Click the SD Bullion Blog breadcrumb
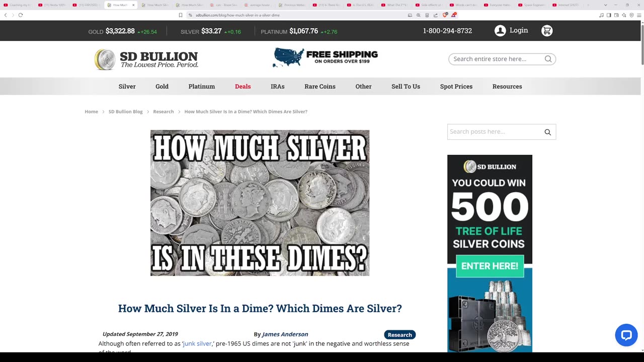Image resolution: width=644 pixels, height=362 pixels. point(126,112)
